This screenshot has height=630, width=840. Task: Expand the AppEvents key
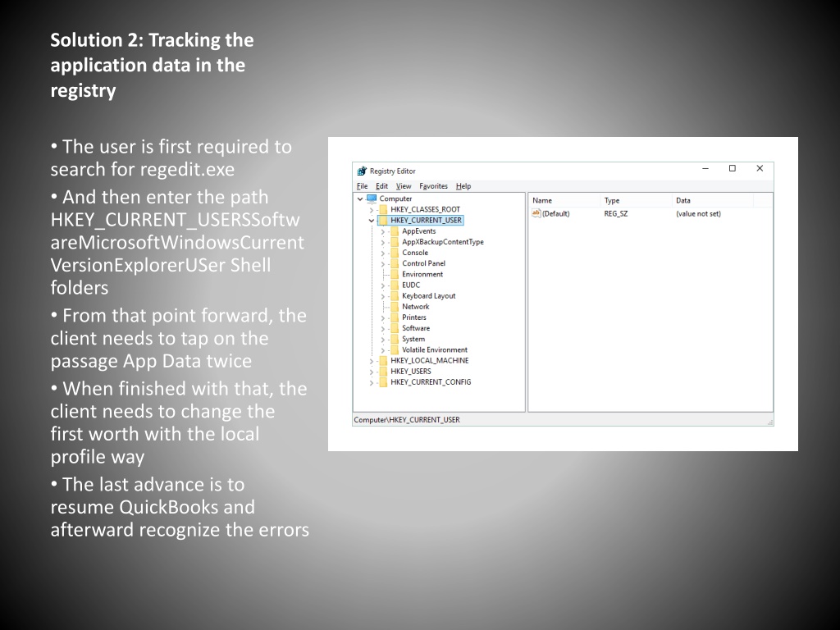point(382,231)
